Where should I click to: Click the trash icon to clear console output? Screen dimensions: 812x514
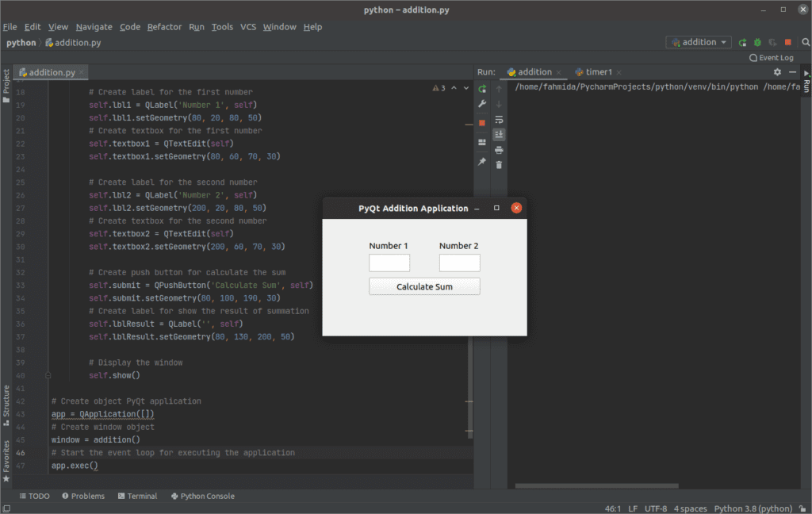pyautogui.click(x=499, y=165)
